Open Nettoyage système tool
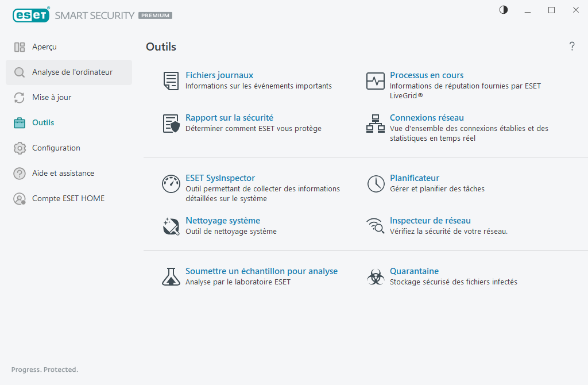The height and width of the screenshot is (385, 588). (x=223, y=221)
